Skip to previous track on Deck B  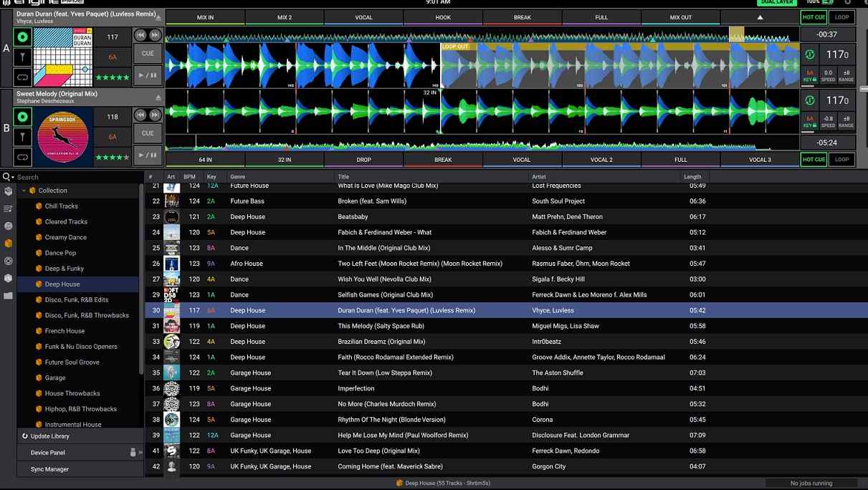click(x=141, y=115)
